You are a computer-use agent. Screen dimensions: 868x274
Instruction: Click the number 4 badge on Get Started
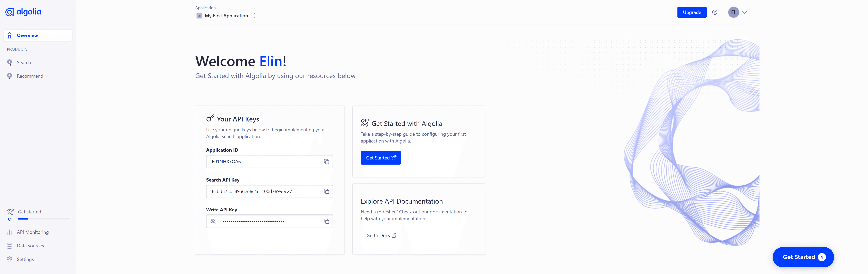822,257
